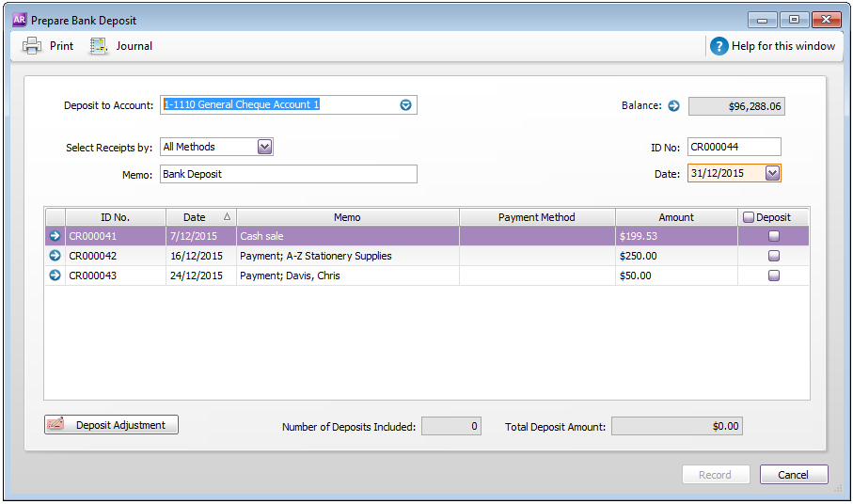
Task: Open the Journal icon in toolbar
Action: click(99, 46)
